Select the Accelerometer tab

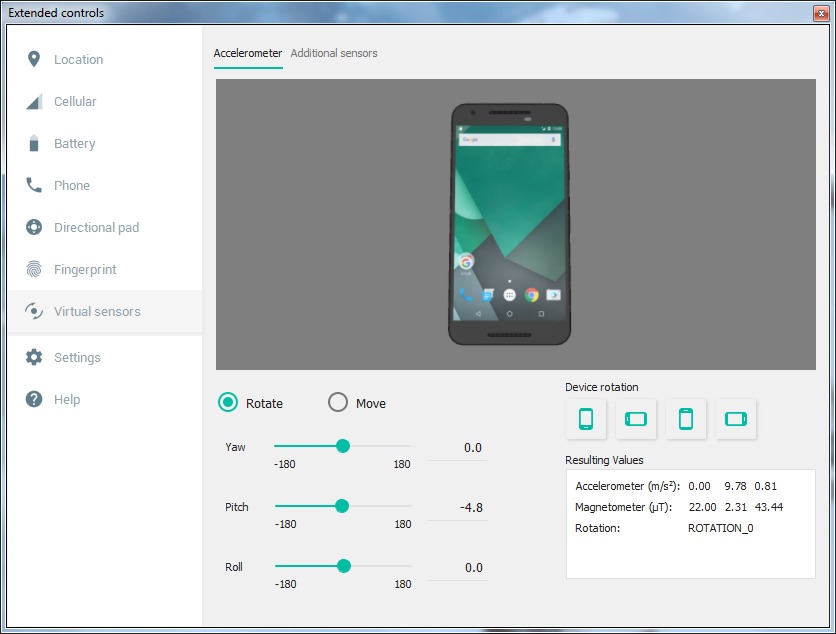click(248, 53)
